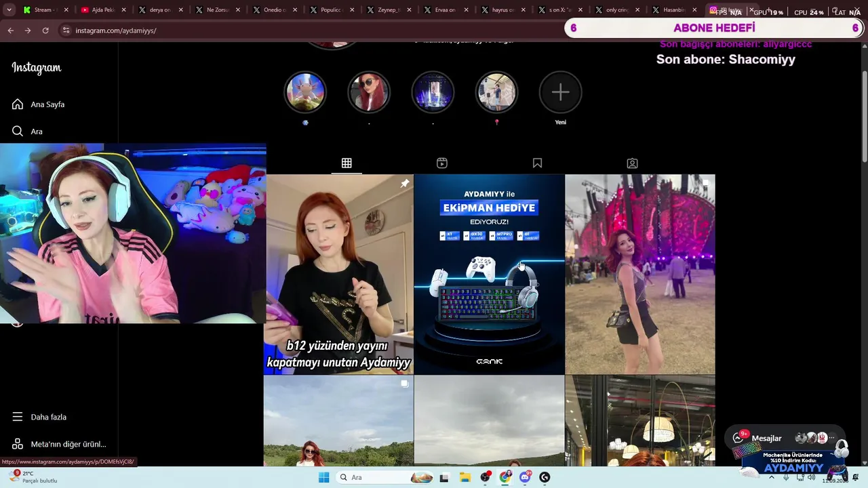Switch to Populicc X tab

click(332, 10)
